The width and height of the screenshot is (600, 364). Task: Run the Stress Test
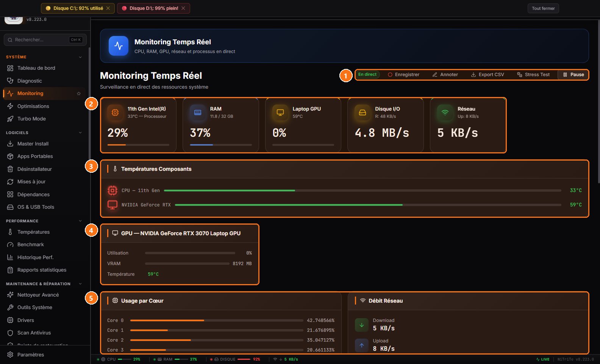533,75
